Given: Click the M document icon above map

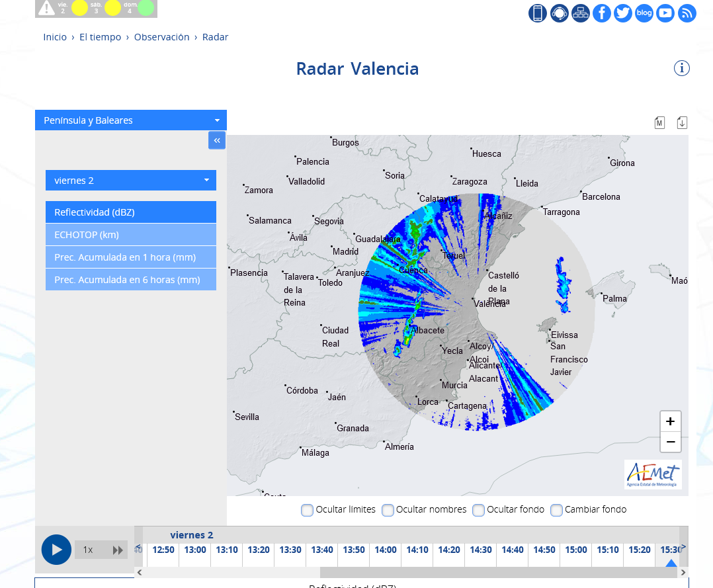Looking at the screenshot, I should point(660,123).
